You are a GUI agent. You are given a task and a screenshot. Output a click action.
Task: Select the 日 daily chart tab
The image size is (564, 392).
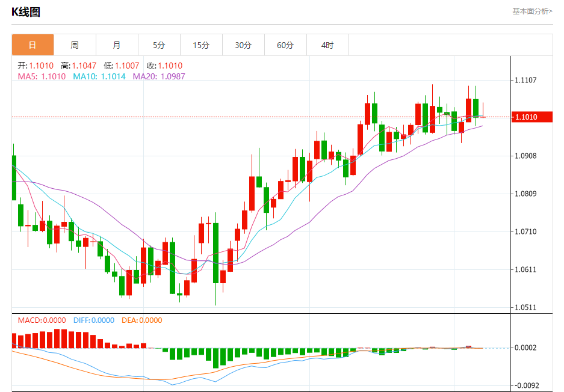(33, 45)
